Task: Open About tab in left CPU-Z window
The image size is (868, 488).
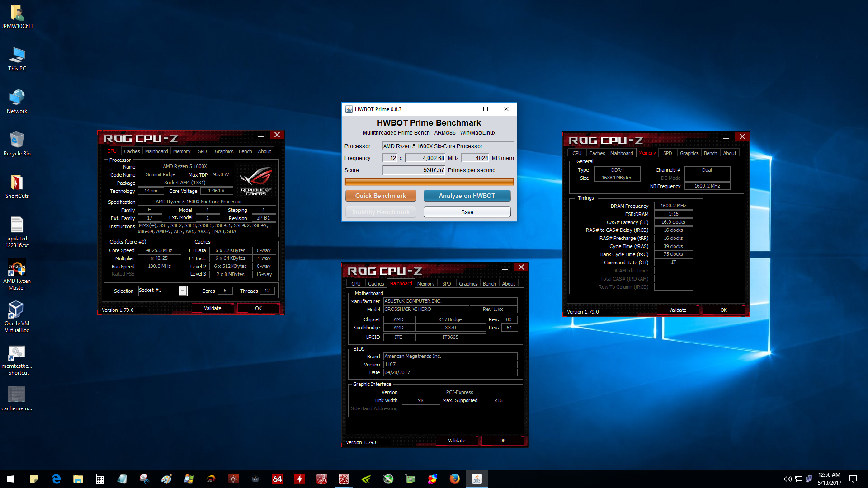Action: tap(264, 151)
